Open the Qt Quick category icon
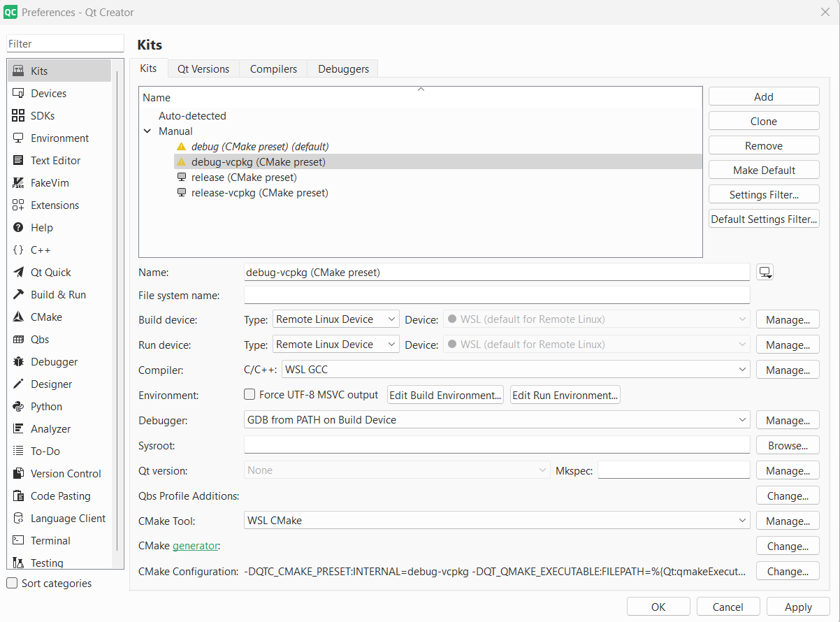The width and height of the screenshot is (840, 622). click(x=19, y=272)
